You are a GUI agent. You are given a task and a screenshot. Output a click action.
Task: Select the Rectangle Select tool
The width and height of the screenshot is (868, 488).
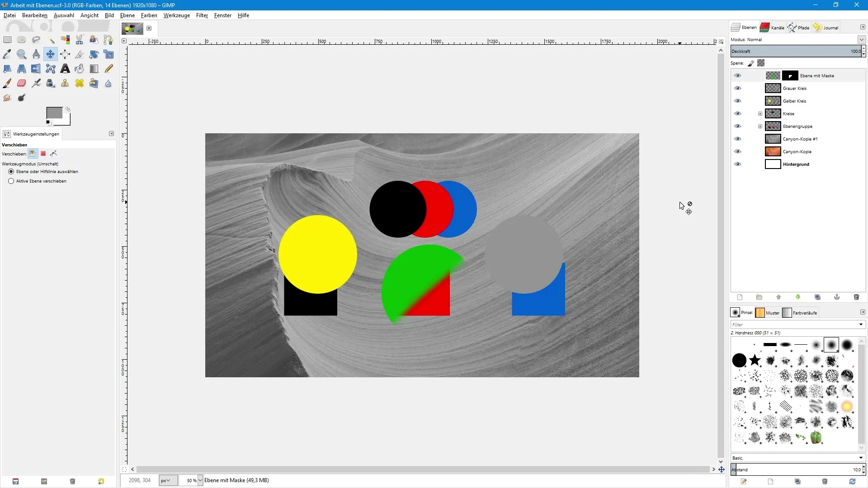coord(7,40)
